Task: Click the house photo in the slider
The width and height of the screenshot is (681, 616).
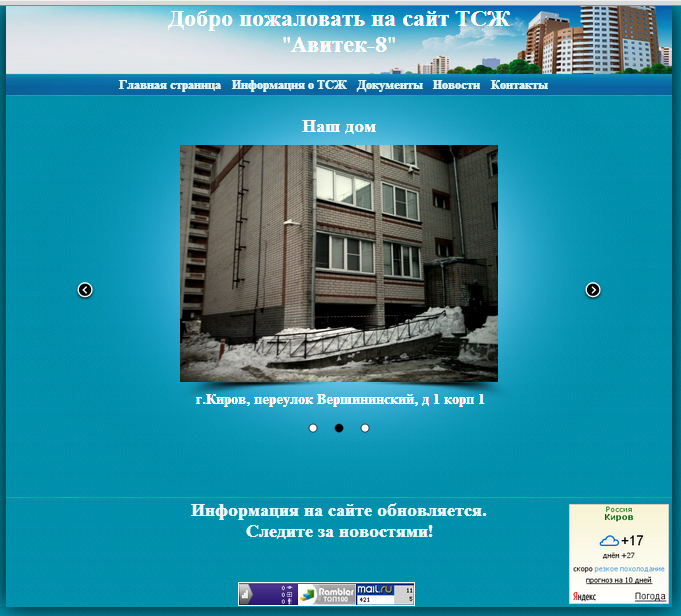Action: click(x=339, y=263)
